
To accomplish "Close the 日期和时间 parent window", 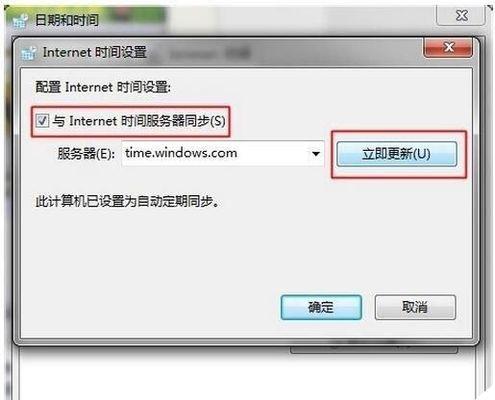I will [x=461, y=15].
